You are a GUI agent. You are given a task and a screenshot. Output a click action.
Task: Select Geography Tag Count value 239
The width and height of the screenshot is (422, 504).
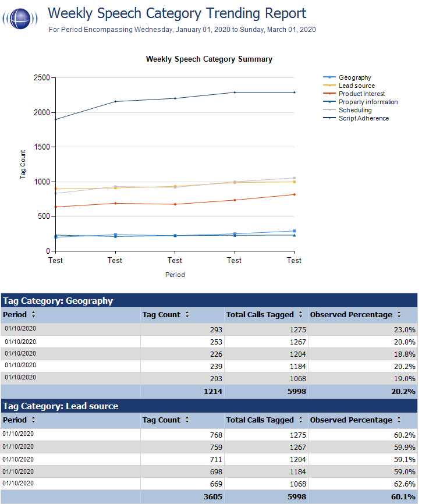pyautogui.click(x=216, y=367)
